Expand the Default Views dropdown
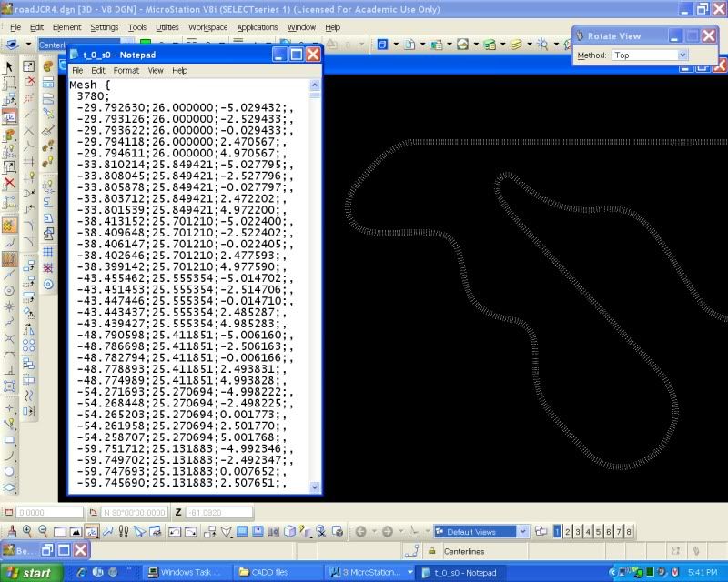Screen dimensions: 728x582 coord(522,531)
